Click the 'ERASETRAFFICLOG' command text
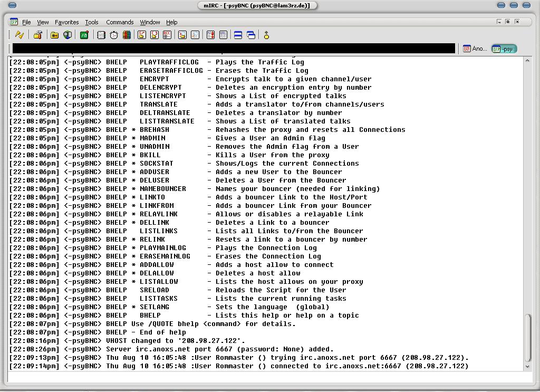This screenshot has width=540, height=392. pos(171,71)
